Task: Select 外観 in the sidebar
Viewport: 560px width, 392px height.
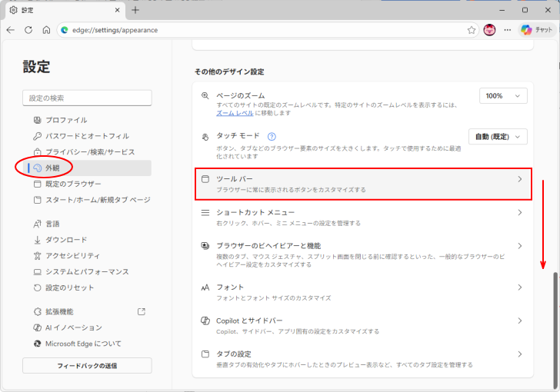Action: [87, 168]
